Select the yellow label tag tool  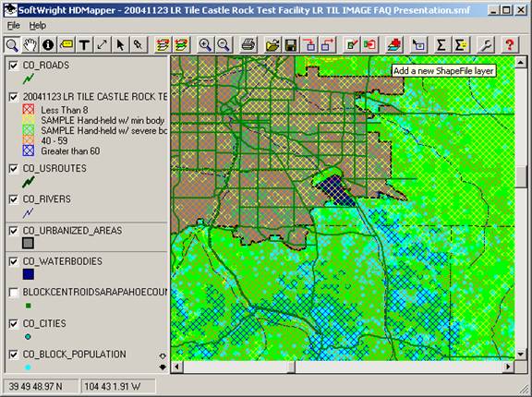pos(66,44)
